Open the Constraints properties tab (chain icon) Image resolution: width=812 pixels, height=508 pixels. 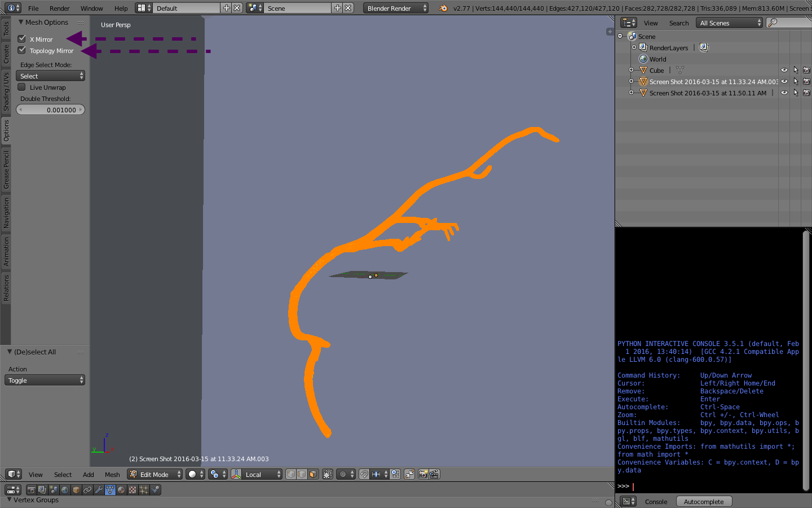pyautogui.click(x=87, y=490)
